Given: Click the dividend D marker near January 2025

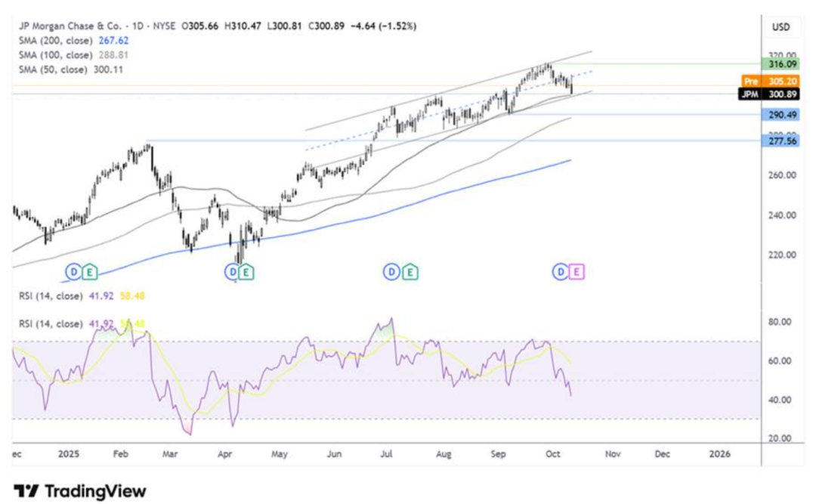Looking at the screenshot, I should click(x=73, y=272).
